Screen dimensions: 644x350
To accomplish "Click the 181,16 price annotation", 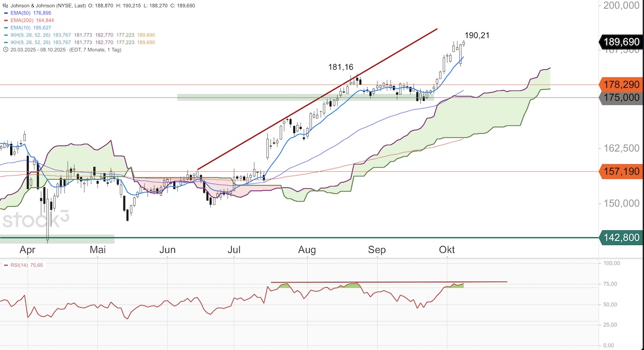I will [x=341, y=67].
